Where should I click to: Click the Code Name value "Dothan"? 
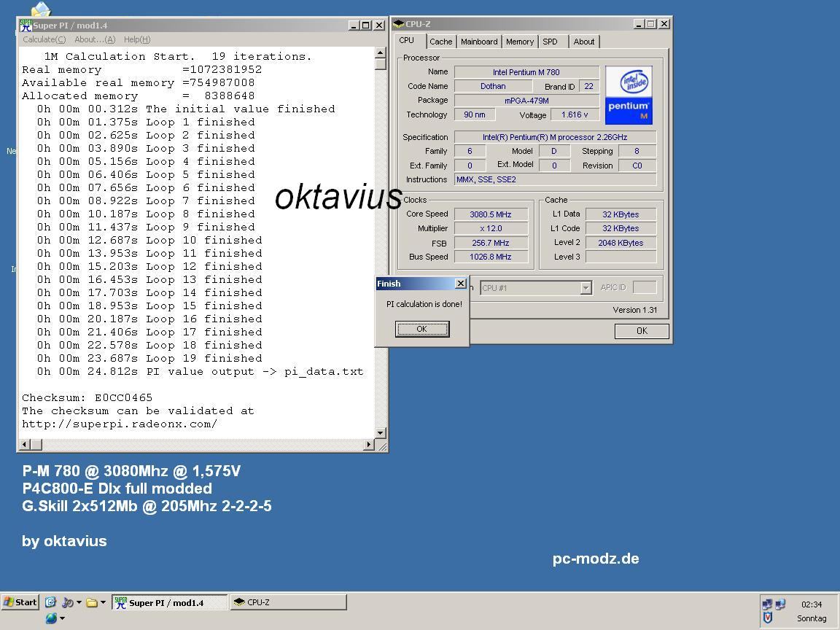pyautogui.click(x=493, y=86)
